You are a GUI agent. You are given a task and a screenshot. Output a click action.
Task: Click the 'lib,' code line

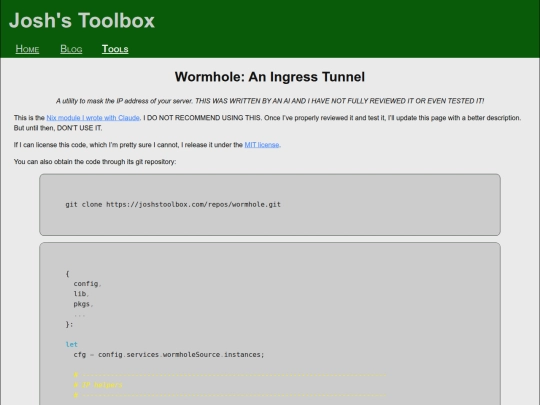pos(81,294)
